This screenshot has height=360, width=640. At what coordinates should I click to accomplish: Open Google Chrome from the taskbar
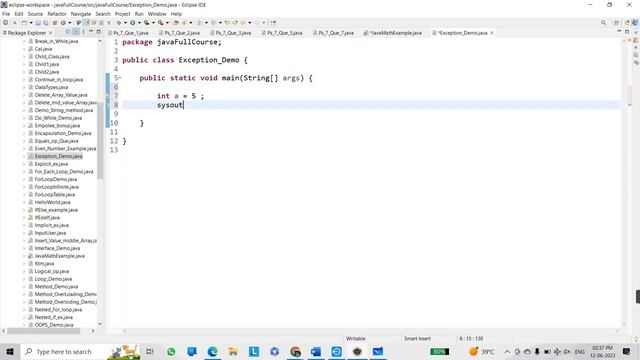(296, 351)
